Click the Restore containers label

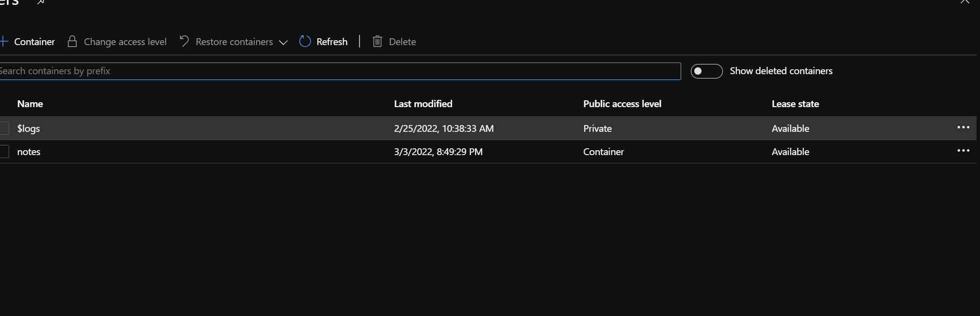234,42
